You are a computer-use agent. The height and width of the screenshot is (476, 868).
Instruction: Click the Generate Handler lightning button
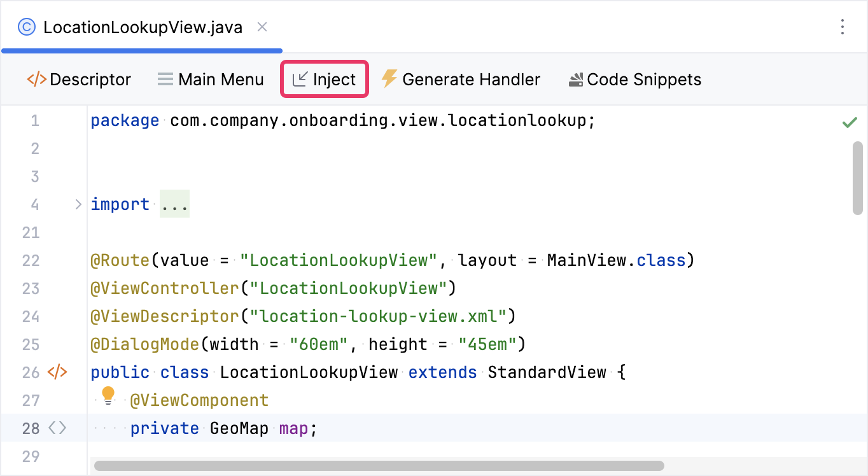(x=461, y=80)
